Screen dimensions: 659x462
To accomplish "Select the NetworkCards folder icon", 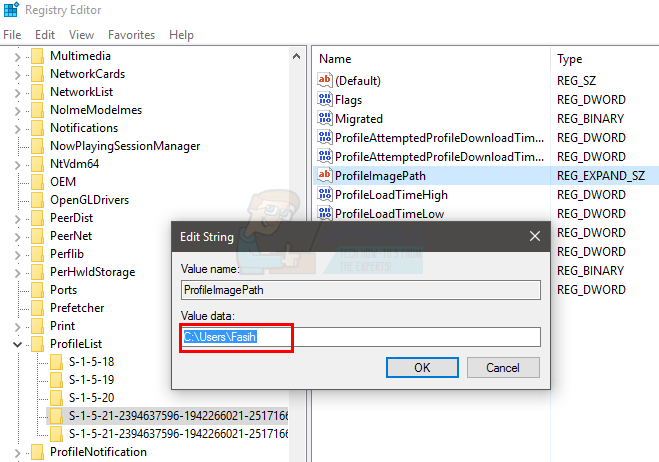I will coord(37,74).
